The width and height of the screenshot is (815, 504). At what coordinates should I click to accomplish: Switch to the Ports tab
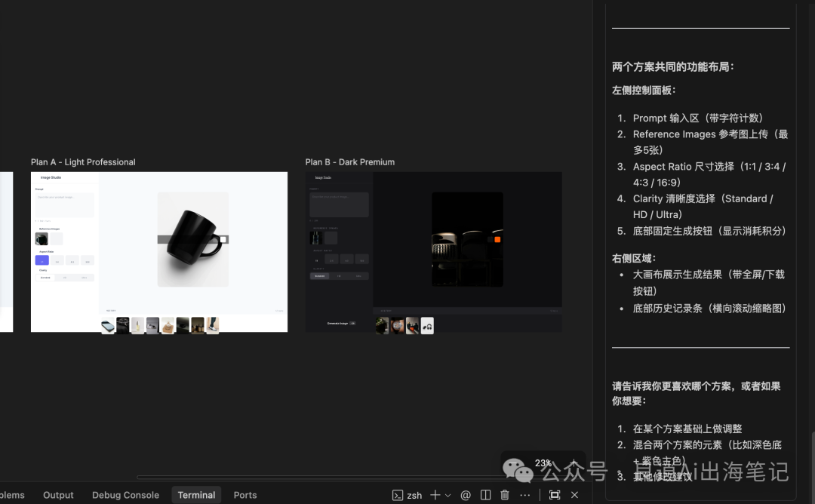(x=245, y=495)
